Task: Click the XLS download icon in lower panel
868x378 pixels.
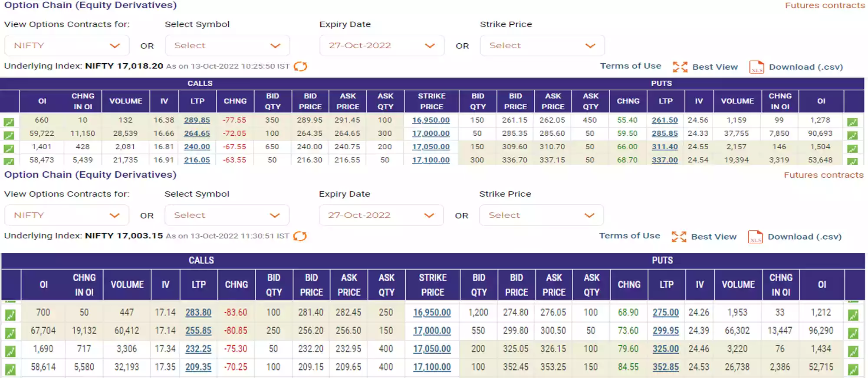Action: 755,237
